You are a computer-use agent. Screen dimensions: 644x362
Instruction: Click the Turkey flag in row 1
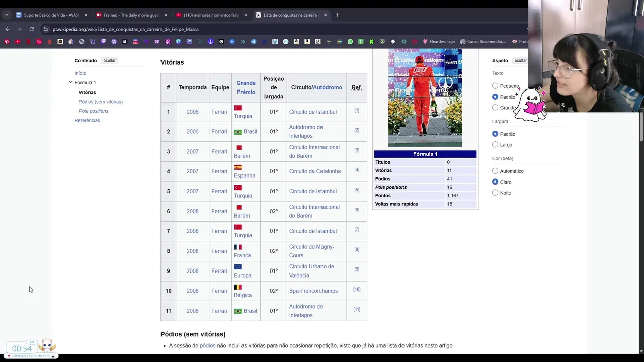tap(238, 108)
